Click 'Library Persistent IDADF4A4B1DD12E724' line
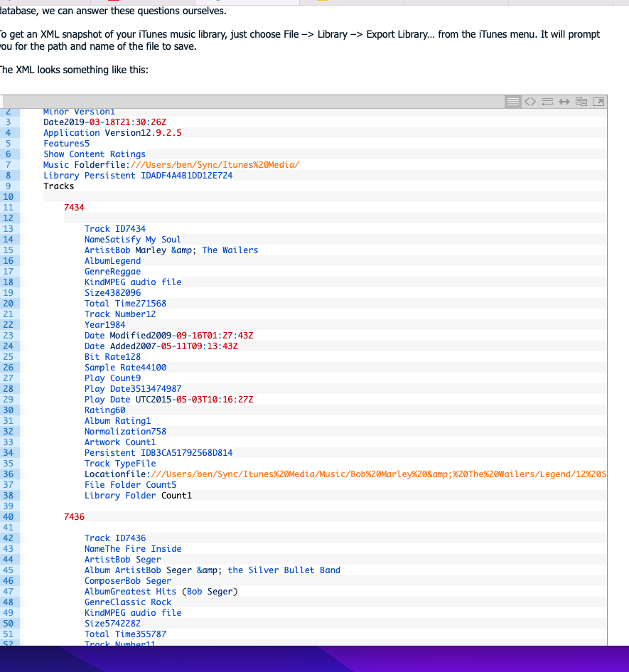Screen dimensions: 629x672 (x=138, y=176)
